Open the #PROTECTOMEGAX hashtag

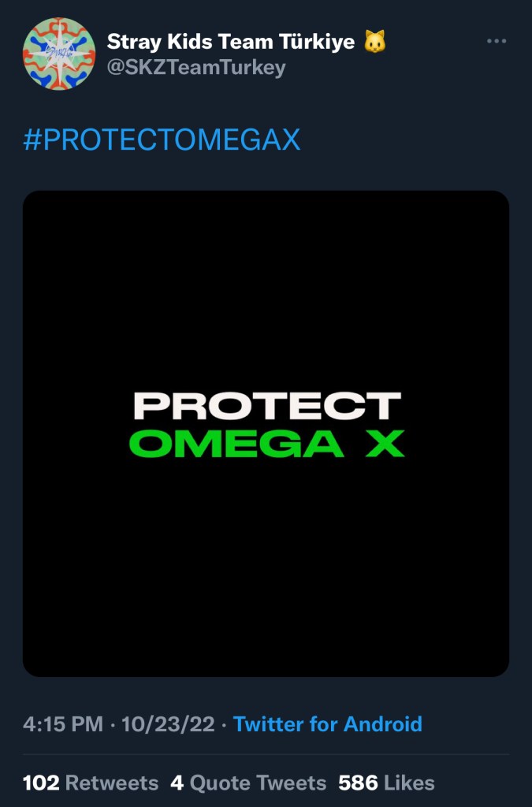tap(162, 139)
